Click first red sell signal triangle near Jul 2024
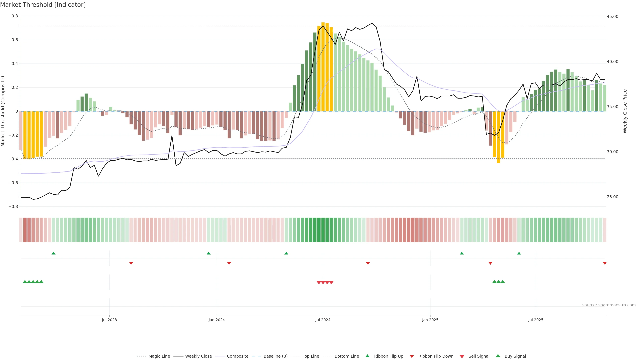Screen dimensions: 644x362 [319, 283]
